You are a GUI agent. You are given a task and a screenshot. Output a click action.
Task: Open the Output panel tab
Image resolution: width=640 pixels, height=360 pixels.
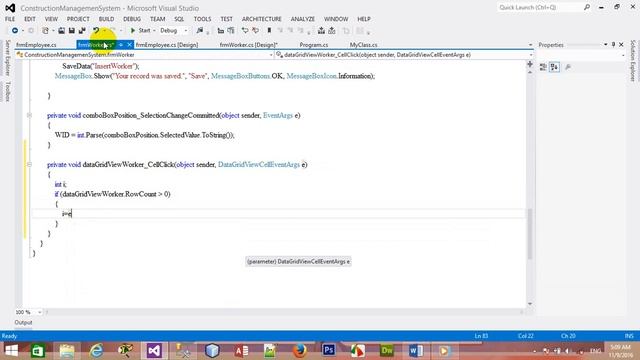pyautogui.click(x=23, y=322)
